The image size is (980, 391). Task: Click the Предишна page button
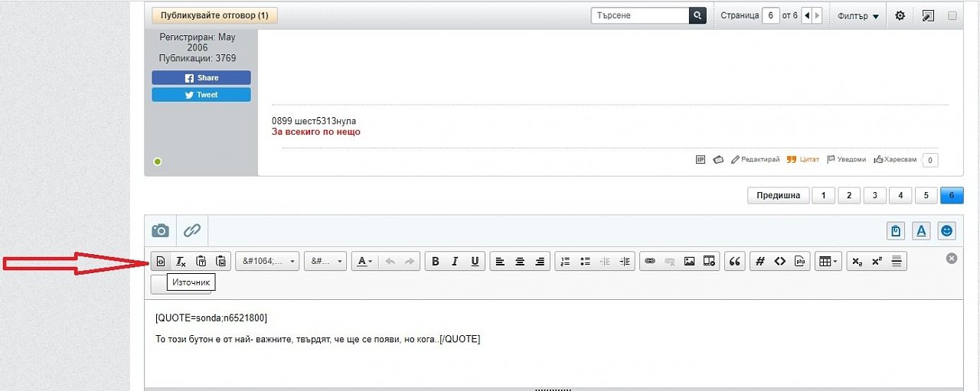[778, 195]
